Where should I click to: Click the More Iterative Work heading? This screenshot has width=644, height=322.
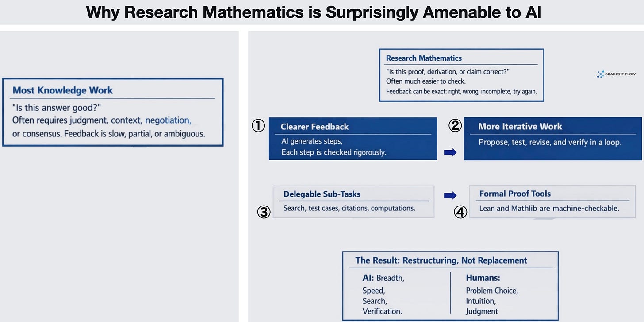pos(520,126)
